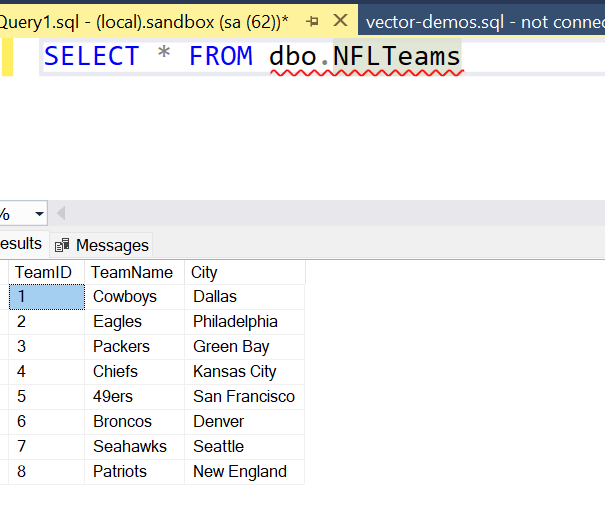Select the TeamID cell with value 6
The height and width of the screenshot is (512, 605).
pos(47,421)
